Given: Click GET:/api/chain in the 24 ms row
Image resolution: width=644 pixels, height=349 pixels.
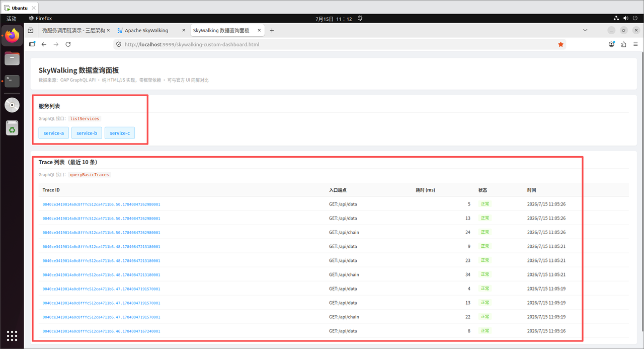Looking at the screenshot, I should [x=344, y=233].
